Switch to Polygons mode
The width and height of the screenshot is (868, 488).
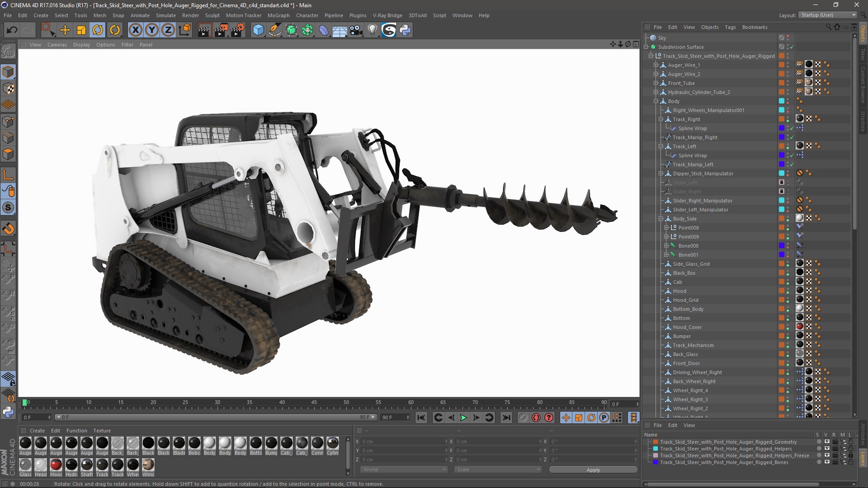pyautogui.click(x=8, y=154)
